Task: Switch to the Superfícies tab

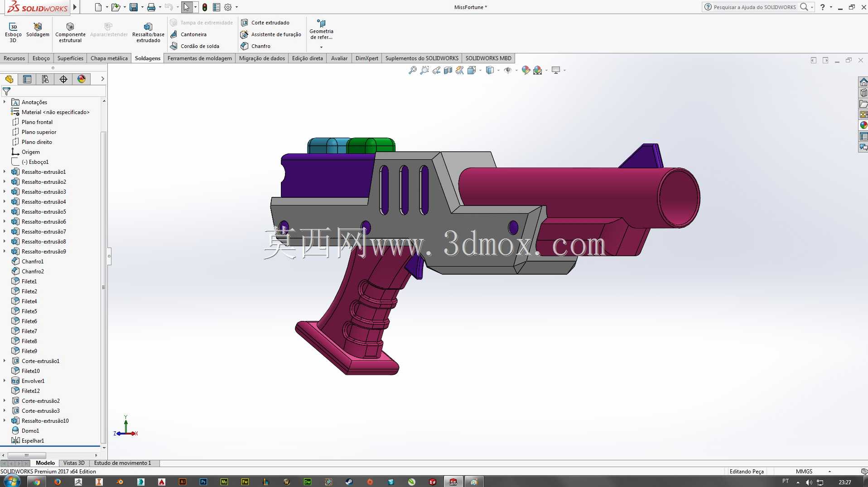Action: 70,58
